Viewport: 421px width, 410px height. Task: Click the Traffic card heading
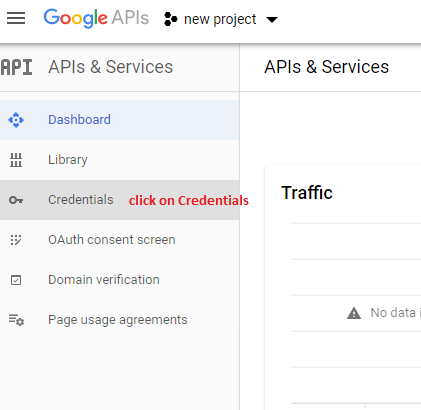[307, 193]
